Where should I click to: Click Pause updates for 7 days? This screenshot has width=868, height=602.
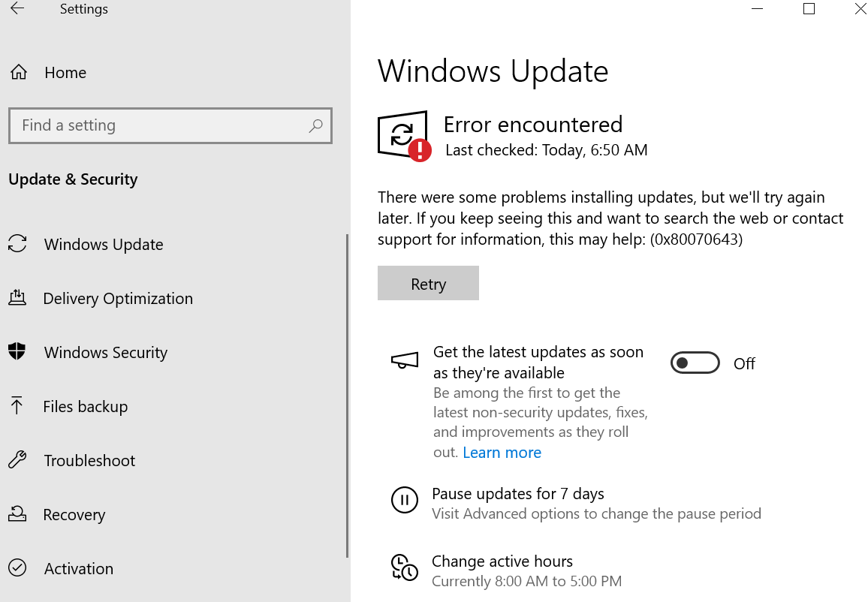coord(517,494)
